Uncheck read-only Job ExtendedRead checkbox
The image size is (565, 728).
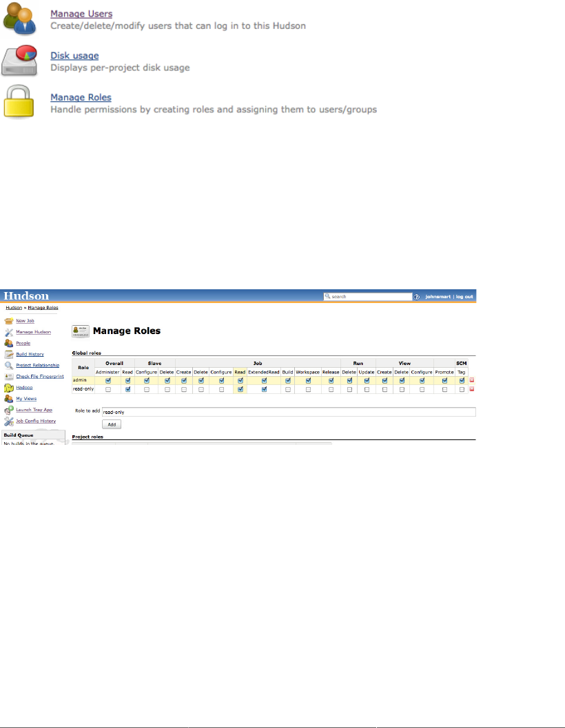[x=264, y=390]
